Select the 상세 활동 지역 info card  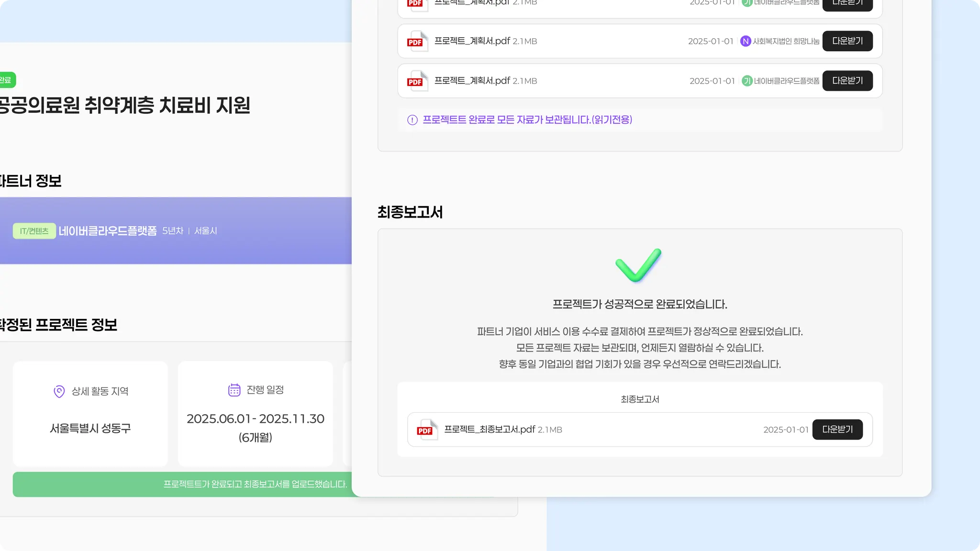click(x=90, y=414)
